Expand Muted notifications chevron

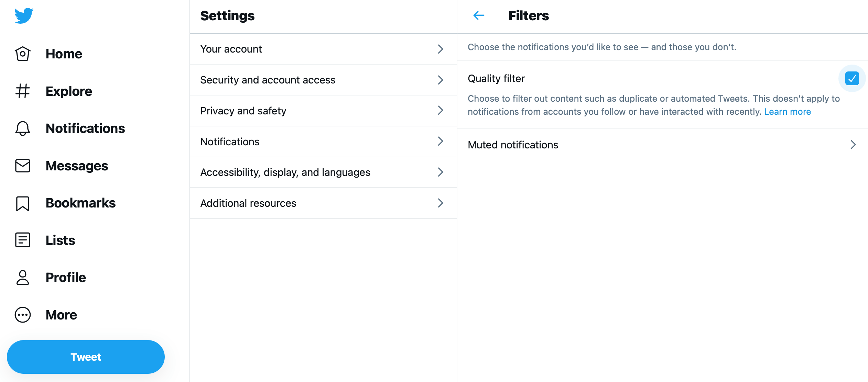(x=853, y=145)
